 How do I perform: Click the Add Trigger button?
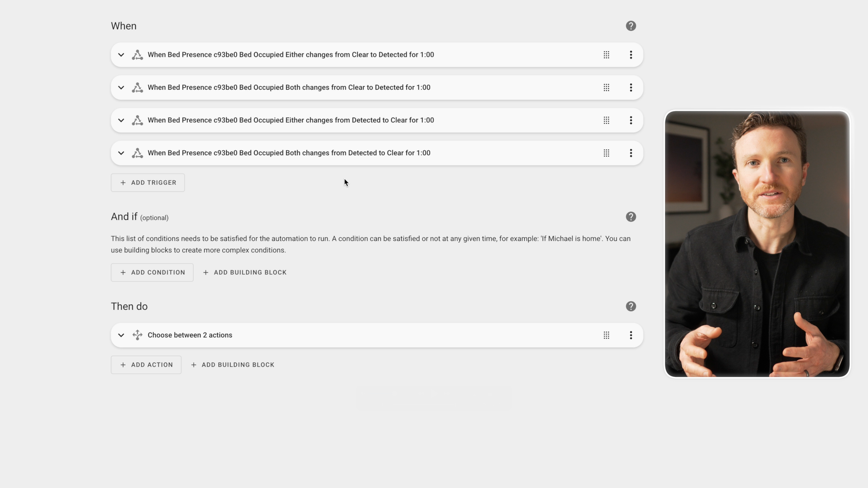coord(148,183)
